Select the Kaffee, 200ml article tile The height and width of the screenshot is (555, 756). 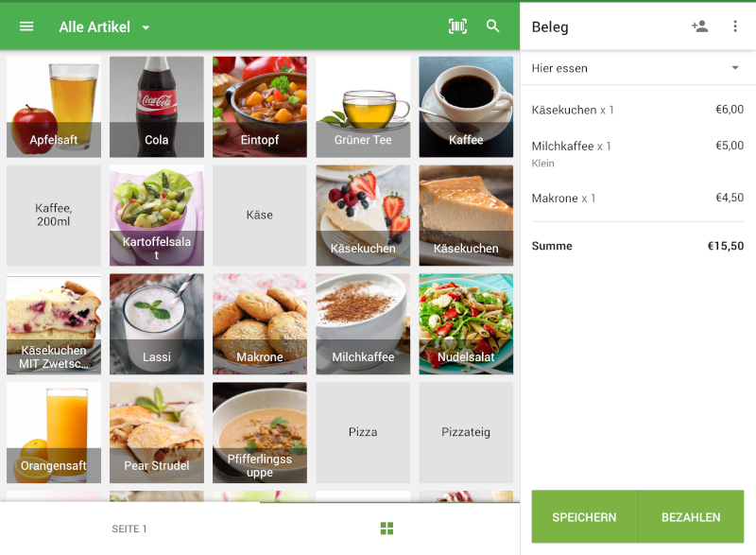click(x=54, y=216)
